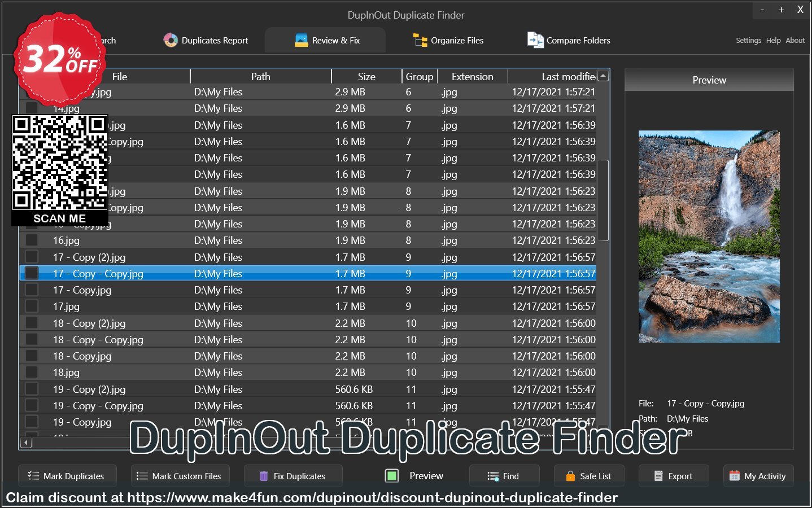Click the 2.2 MB size of 18.jpg
This screenshot has height=508, width=812.
click(x=350, y=373)
